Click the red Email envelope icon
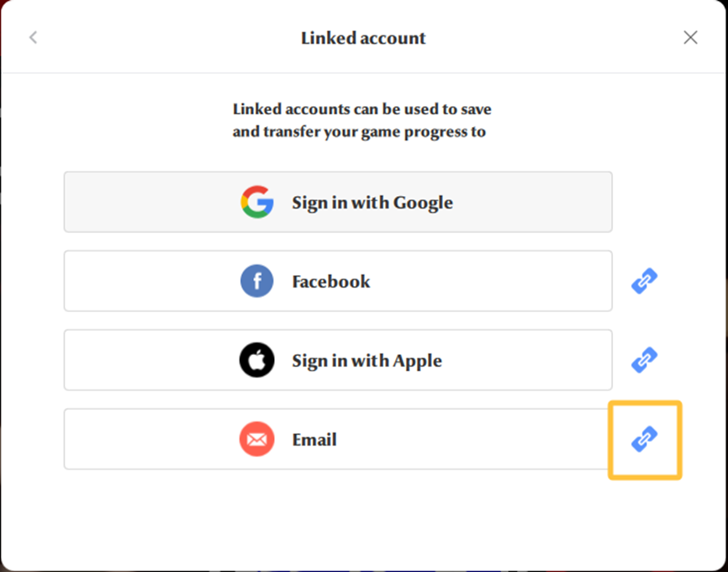728x572 pixels. tap(256, 439)
